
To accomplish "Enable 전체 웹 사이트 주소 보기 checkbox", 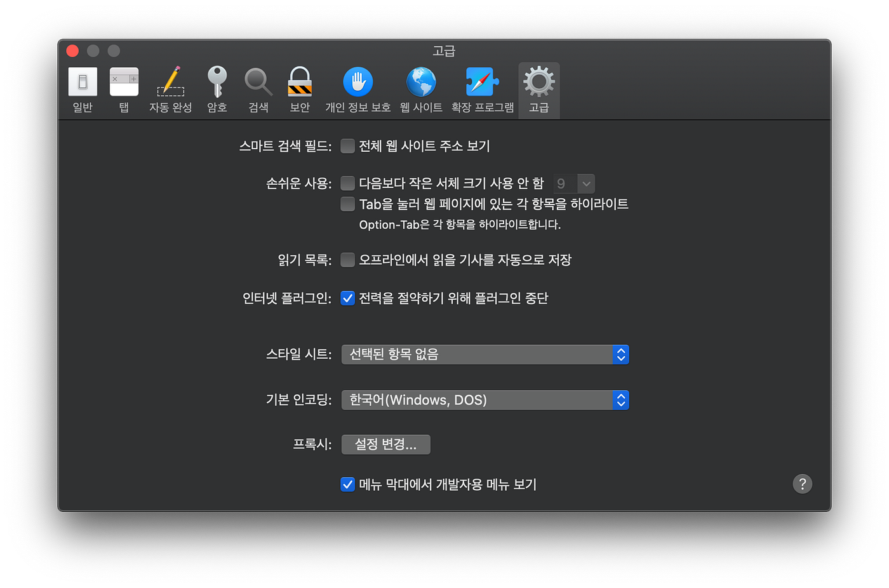I will pos(347,146).
